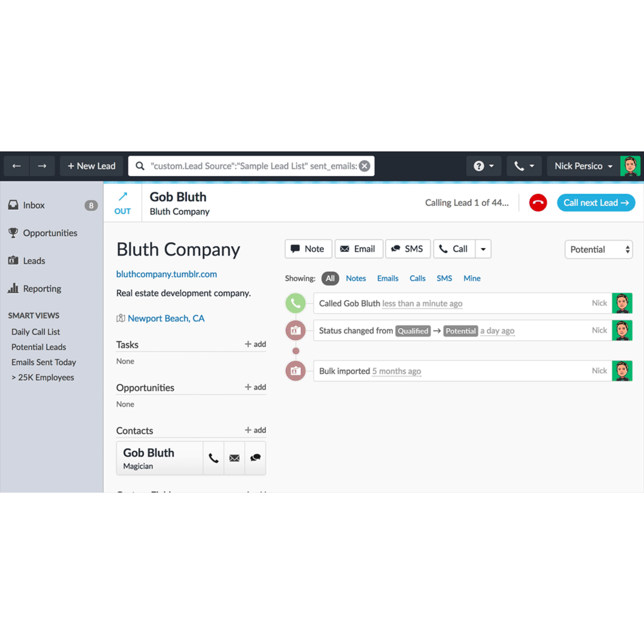644x644 pixels.
Task: Visit bluthcompany.tumblr.com link
Action: pos(167,274)
